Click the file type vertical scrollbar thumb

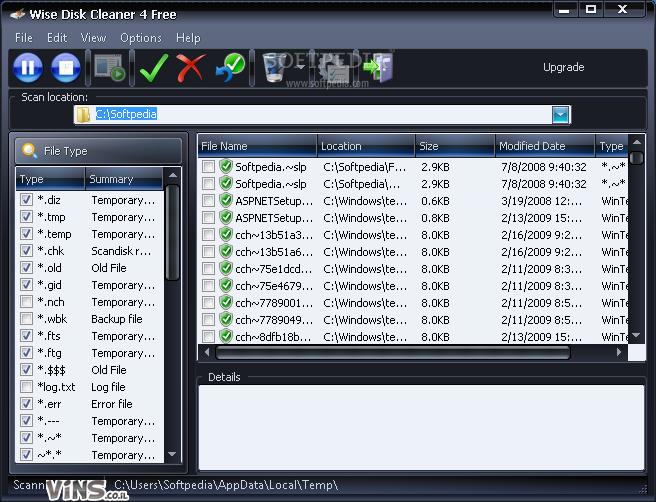(x=172, y=232)
